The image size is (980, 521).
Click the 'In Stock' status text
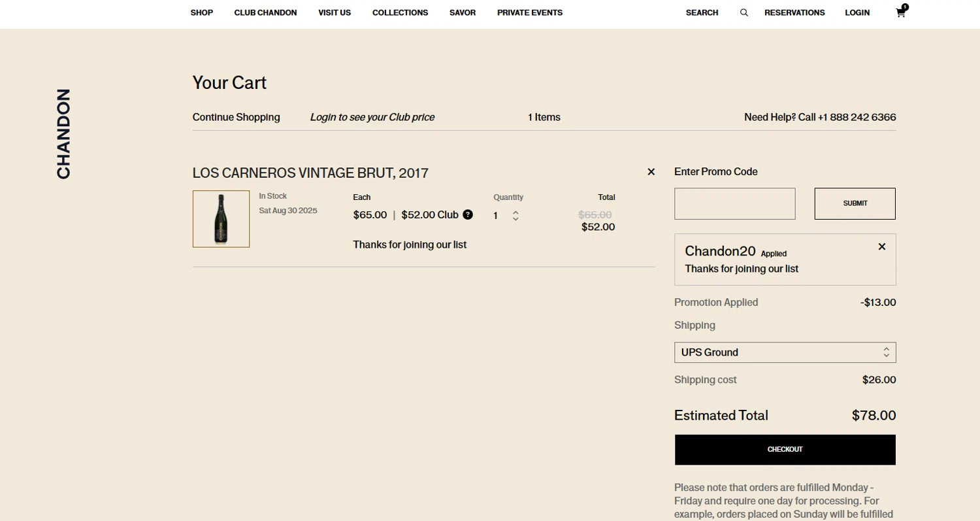[x=273, y=196]
